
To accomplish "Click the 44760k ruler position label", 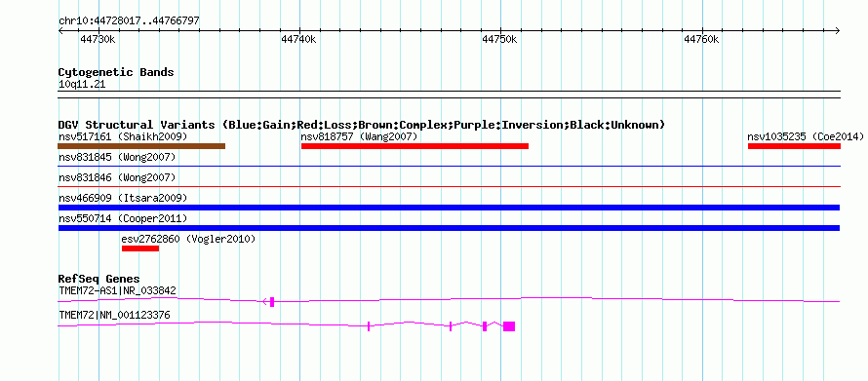I will (701, 39).
